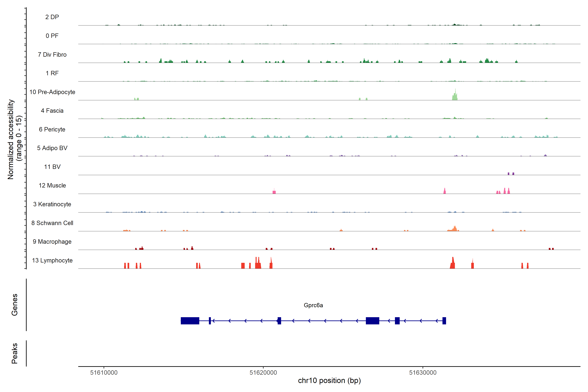Click the chr10 position (bp) axis title

tap(329, 381)
